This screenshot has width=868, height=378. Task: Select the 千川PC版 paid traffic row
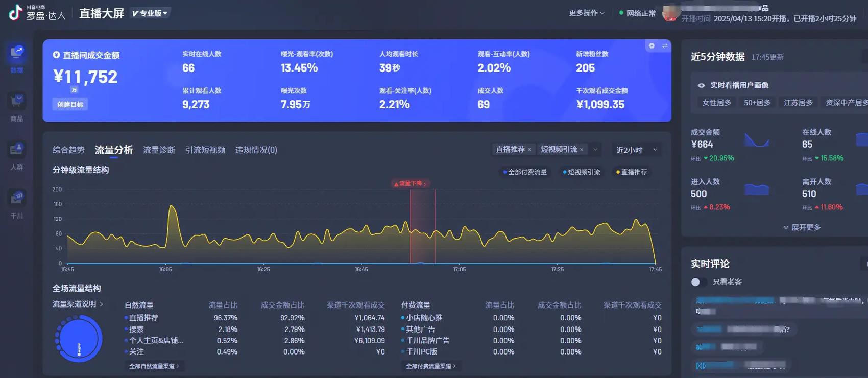coord(531,352)
